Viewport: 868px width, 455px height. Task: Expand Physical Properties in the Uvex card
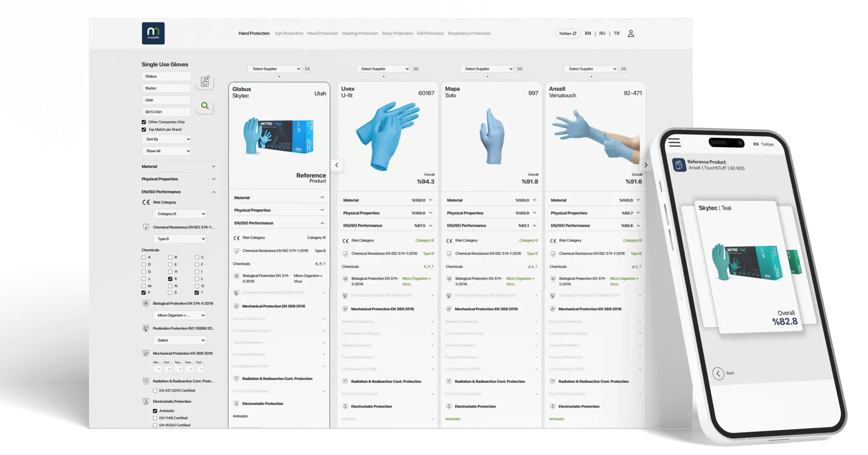pyautogui.click(x=388, y=213)
